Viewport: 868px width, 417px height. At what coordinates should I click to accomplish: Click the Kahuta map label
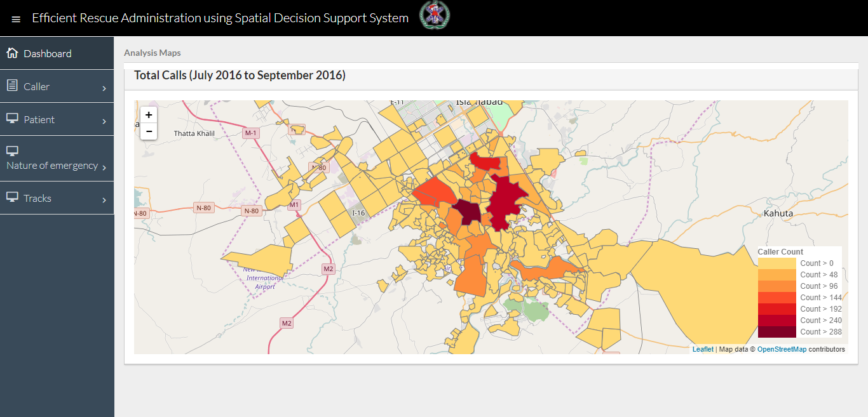click(778, 213)
